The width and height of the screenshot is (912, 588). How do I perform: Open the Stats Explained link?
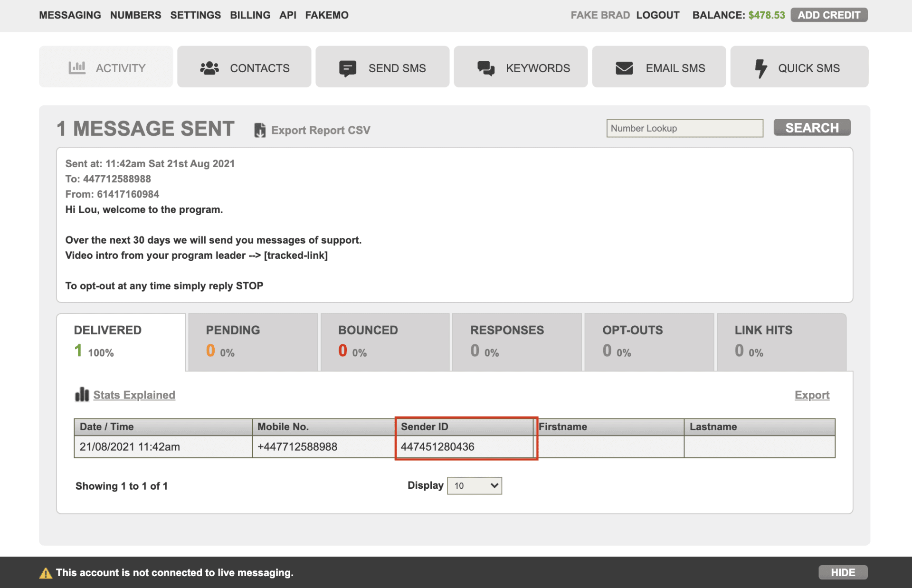[134, 395]
